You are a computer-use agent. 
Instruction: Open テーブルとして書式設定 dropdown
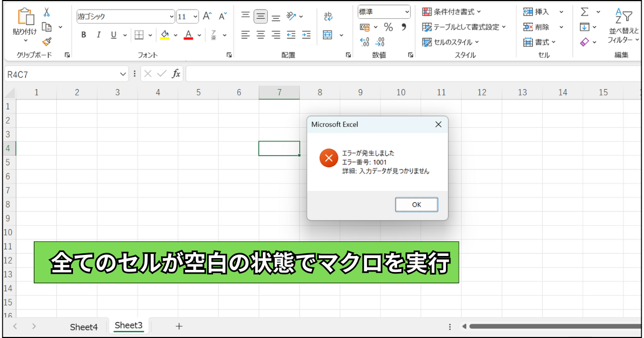pos(464,27)
